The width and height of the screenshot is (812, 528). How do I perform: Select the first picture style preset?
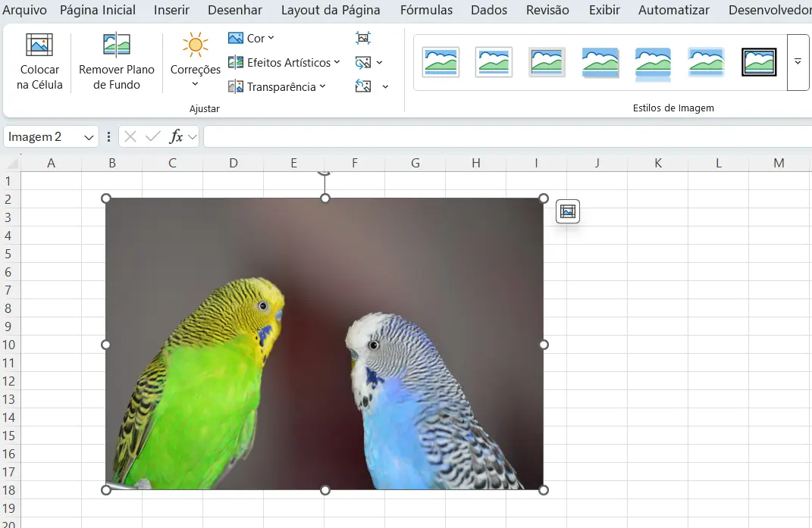(440, 62)
